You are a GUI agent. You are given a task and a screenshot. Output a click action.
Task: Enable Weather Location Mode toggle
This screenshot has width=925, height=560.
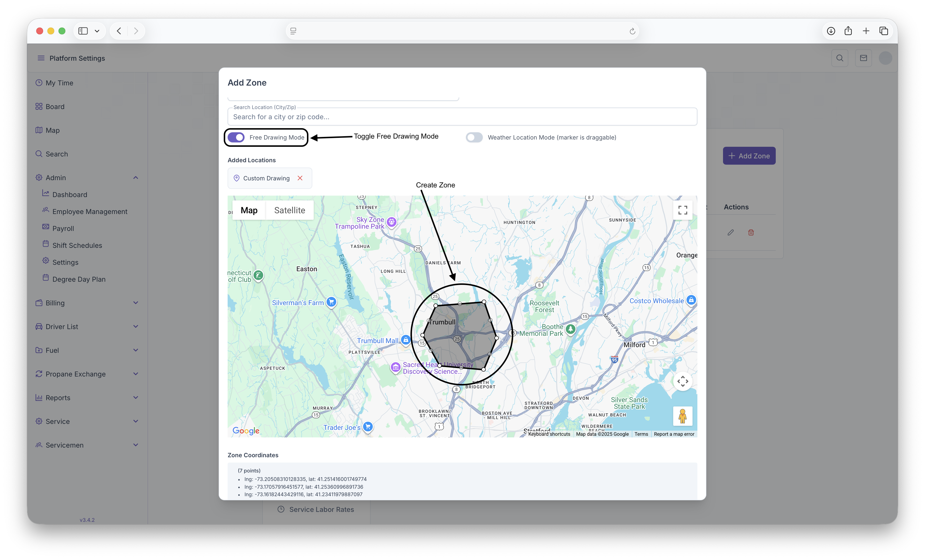474,137
